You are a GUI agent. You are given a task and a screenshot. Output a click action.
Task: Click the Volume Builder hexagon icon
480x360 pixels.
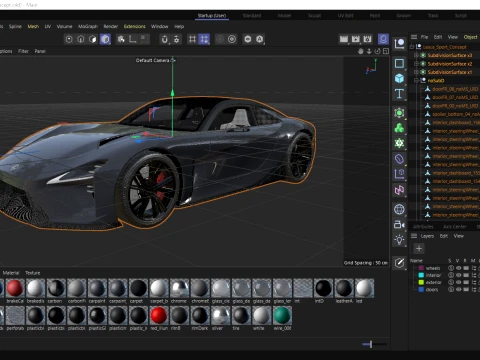[x=399, y=143]
